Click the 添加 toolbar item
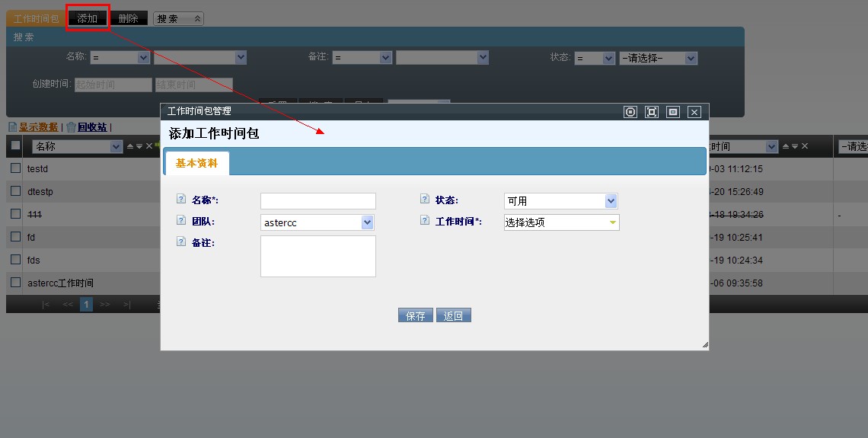This screenshot has width=868, height=438. [88, 18]
